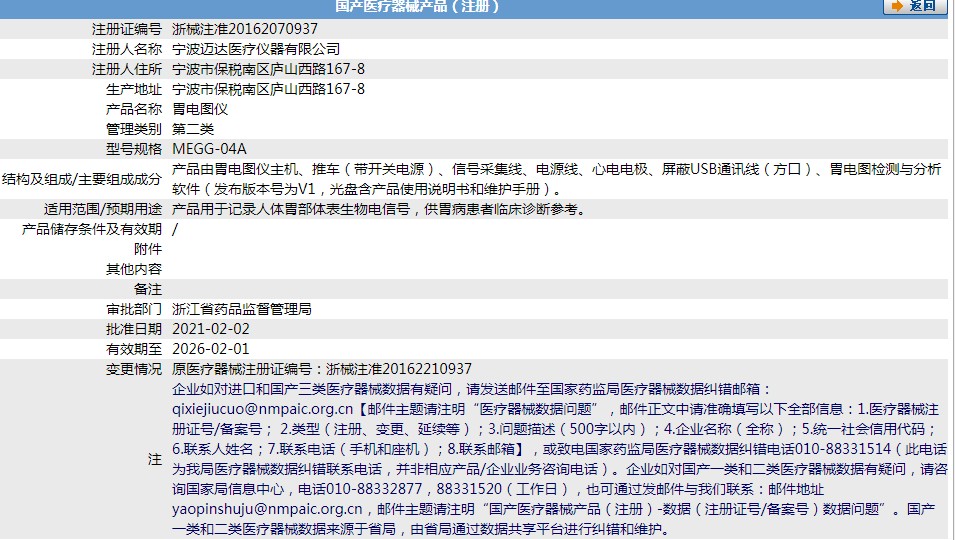Click the structure description starting 产品由胃电图仪主机
Screen dimensions: 955x540
[557, 180]
